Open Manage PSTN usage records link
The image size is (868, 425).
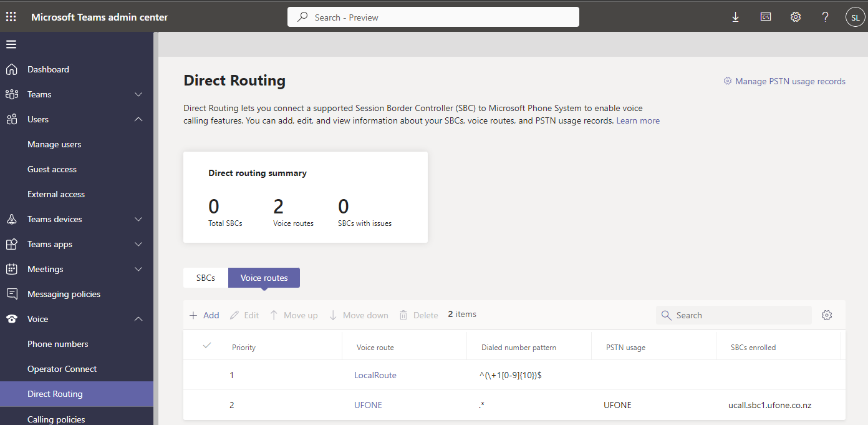(784, 81)
